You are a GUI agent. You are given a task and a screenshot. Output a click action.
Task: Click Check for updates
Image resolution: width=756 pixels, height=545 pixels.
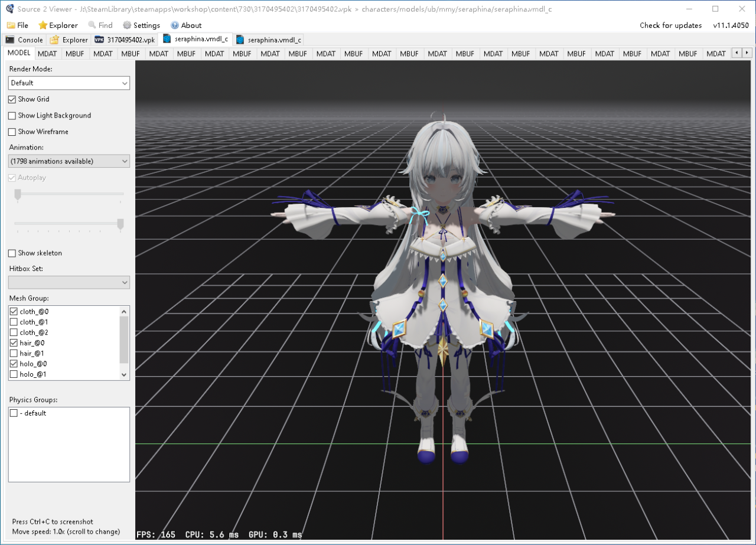click(671, 25)
